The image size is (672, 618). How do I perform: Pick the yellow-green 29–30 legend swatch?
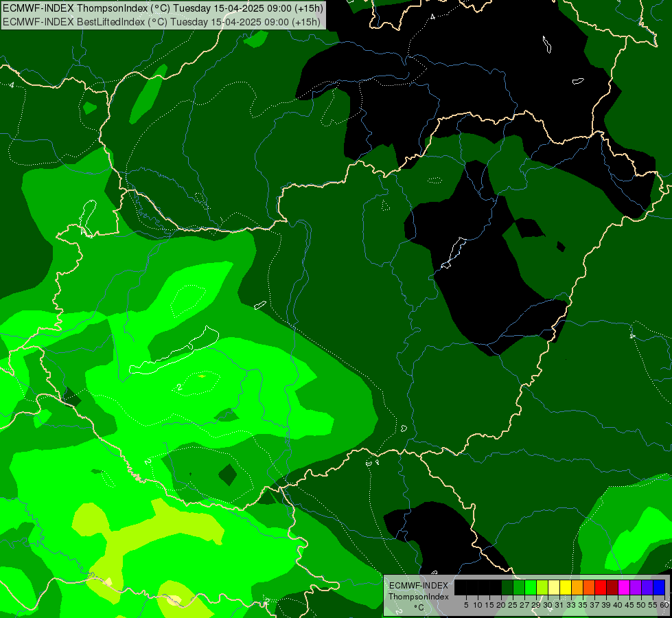542,587
